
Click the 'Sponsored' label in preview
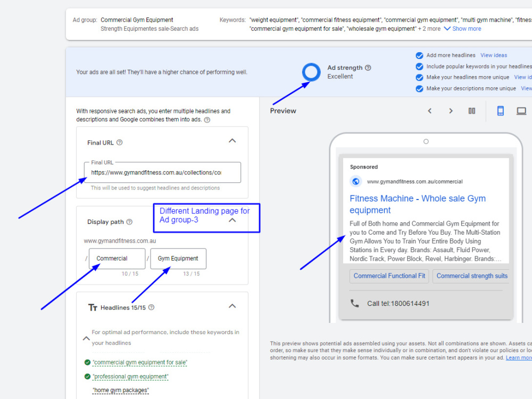coord(364,167)
